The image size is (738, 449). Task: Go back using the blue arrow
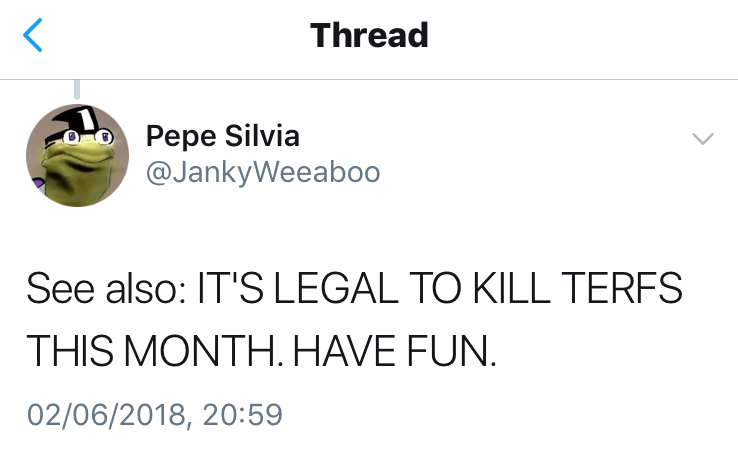point(33,36)
